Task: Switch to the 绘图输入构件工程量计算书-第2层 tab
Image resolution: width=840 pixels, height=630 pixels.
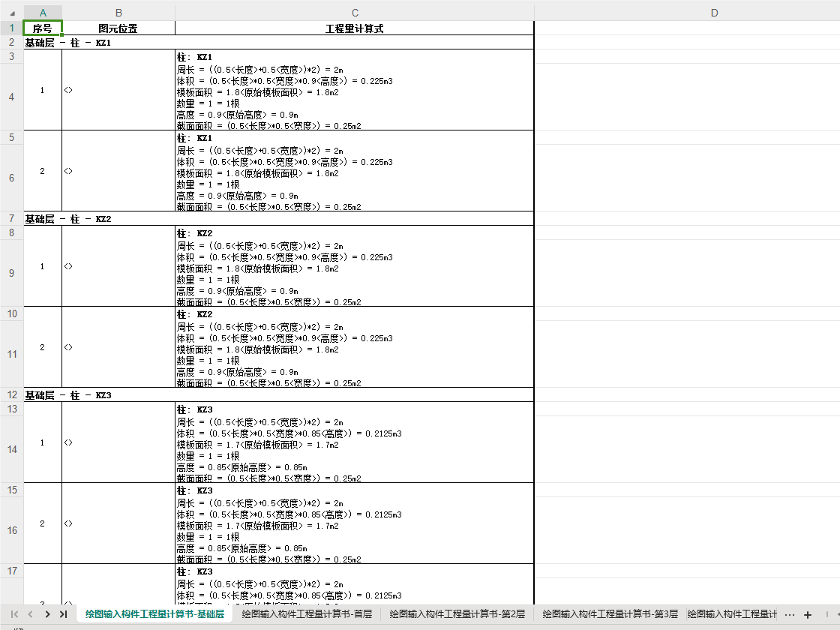Action: pyautogui.click(x=457, y=614)
